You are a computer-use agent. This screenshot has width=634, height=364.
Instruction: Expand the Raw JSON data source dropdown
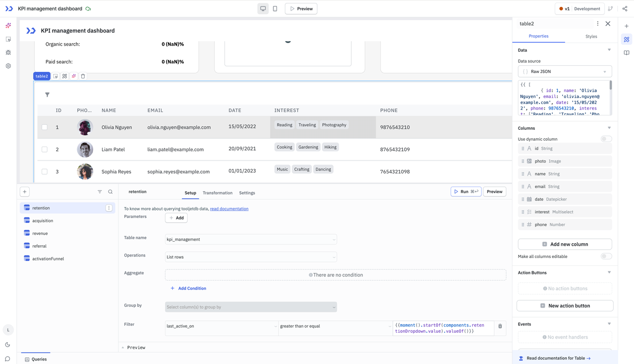tap(565, 71)
